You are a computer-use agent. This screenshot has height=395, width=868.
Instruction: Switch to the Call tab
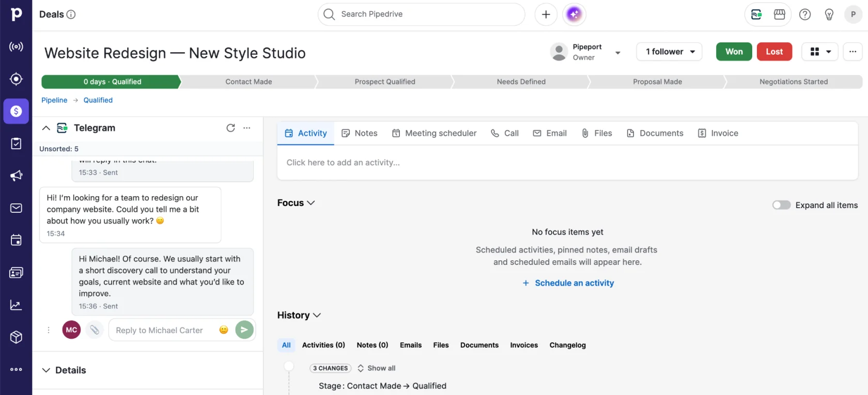pyautogui.click(x=505, y=133)
